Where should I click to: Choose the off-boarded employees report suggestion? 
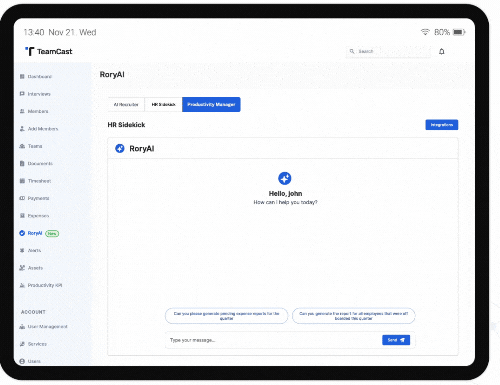coord(354,316)
